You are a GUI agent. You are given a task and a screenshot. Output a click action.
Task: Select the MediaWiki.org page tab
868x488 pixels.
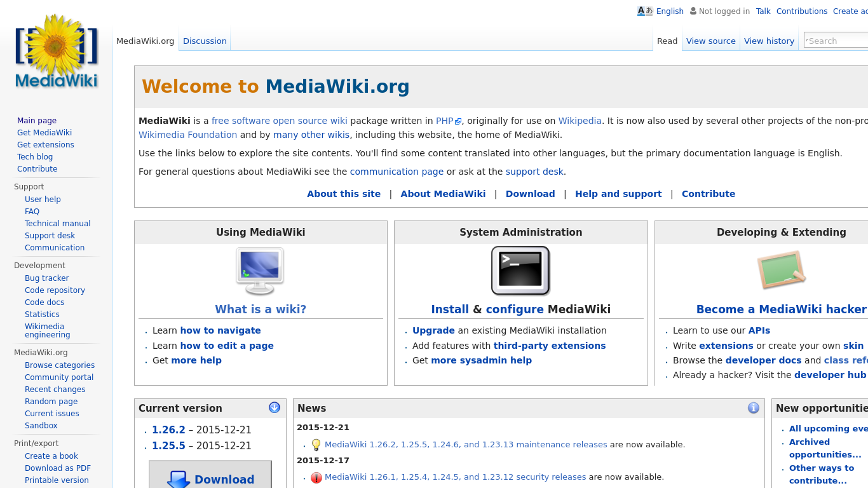[145, 41]
